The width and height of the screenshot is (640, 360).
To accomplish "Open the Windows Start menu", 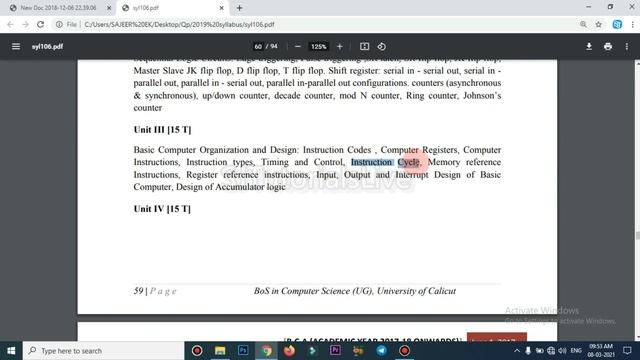I will point(11,351).
